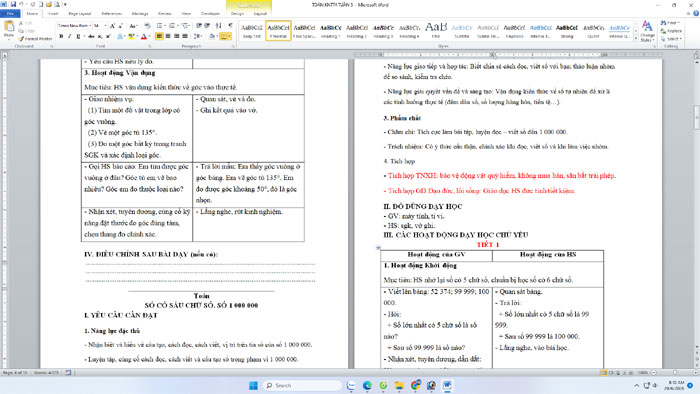Image resolution: width=700 pixels, height=394 pixels.
Task: Click Clear Formatting eraser icon
Action: pyautogui.click(x=147, y=26)
